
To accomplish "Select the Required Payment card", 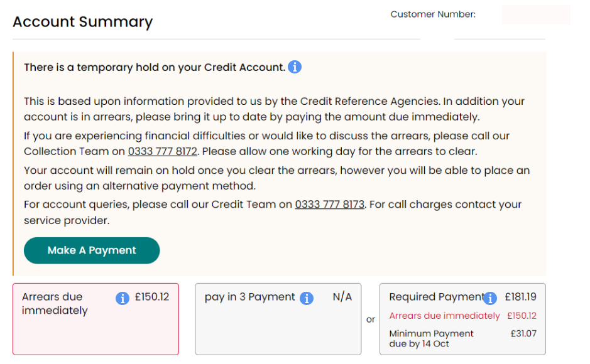I will (462, 319).
